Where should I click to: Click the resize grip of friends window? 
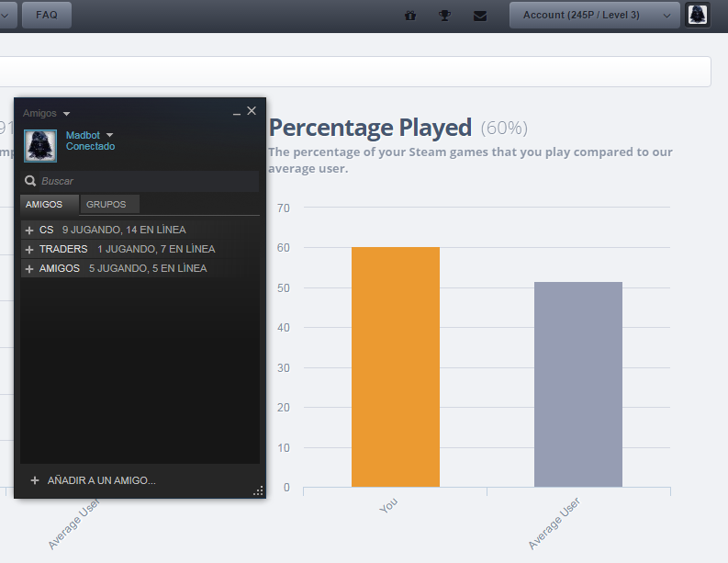pyautogui.click(x=259, y=491)
